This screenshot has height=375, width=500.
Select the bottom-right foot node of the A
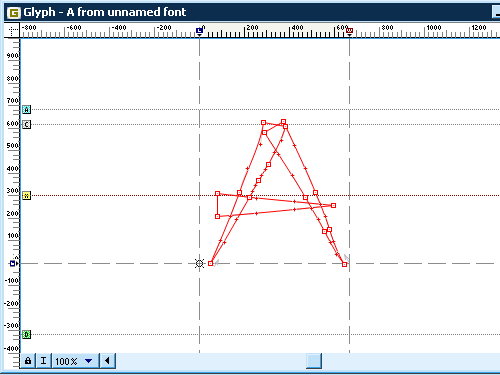click(x=344, y=264)
